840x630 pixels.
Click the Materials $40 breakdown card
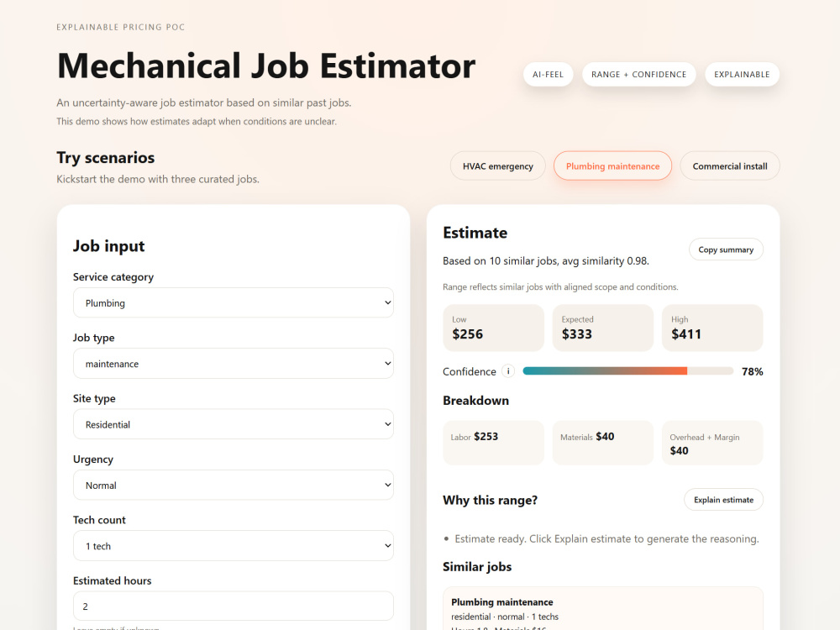point(602,443)
